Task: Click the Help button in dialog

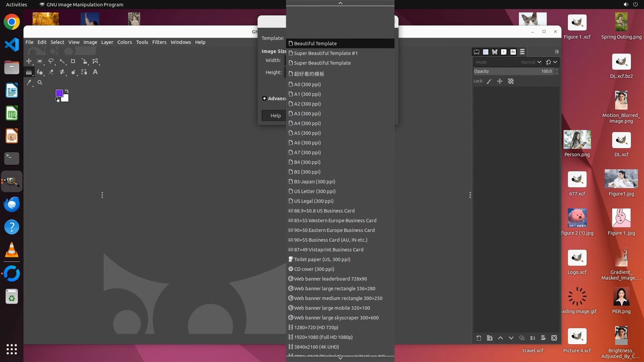Action: point(275,116)
